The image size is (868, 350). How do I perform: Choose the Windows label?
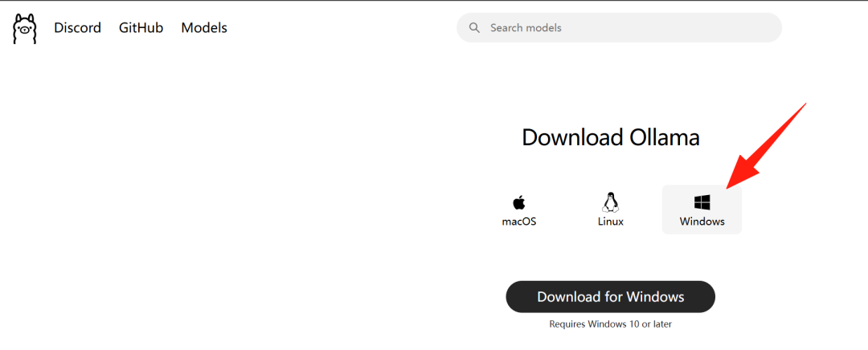(702, 222)
